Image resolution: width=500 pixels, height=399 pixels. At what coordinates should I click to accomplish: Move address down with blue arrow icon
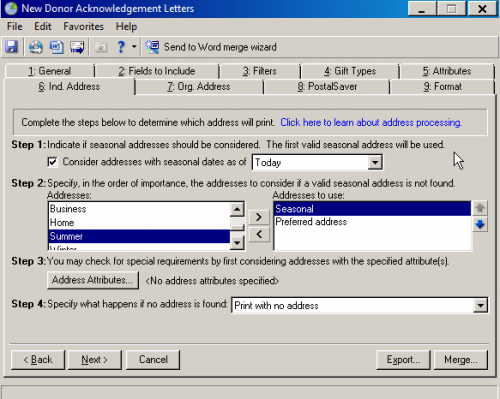pyautogui.click(x=480, y=224)
